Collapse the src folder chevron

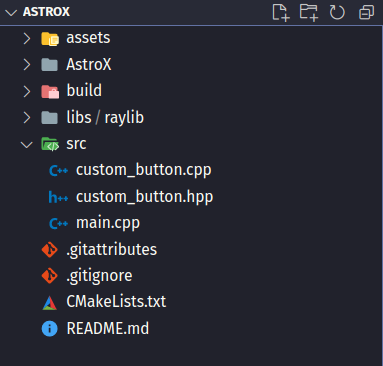click(x=27, y=144)
